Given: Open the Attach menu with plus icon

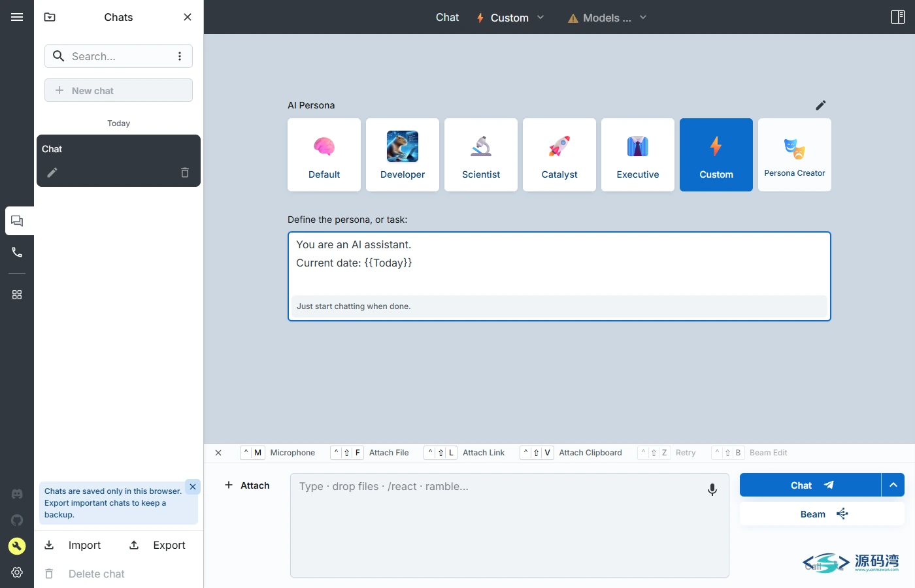Looking at the screenshot, I should (x=247, y=485).
